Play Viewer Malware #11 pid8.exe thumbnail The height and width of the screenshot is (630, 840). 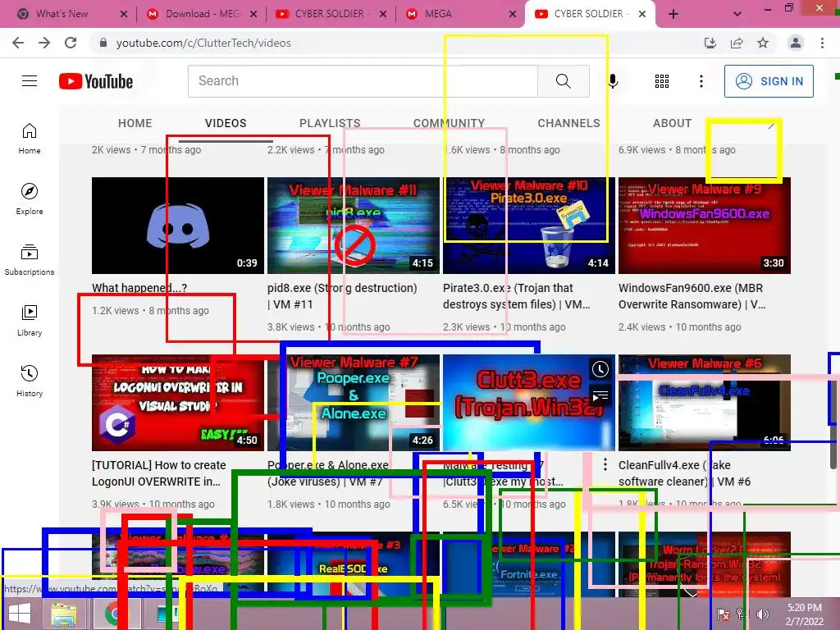(354, 226)
